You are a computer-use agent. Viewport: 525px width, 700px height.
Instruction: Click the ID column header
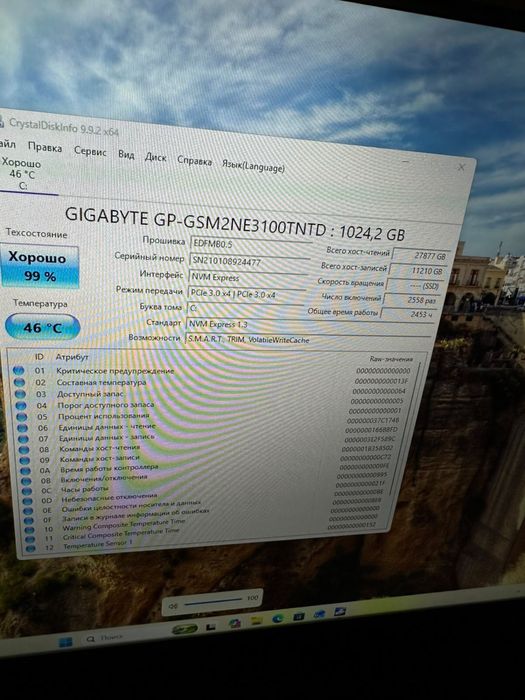(39, 357)
